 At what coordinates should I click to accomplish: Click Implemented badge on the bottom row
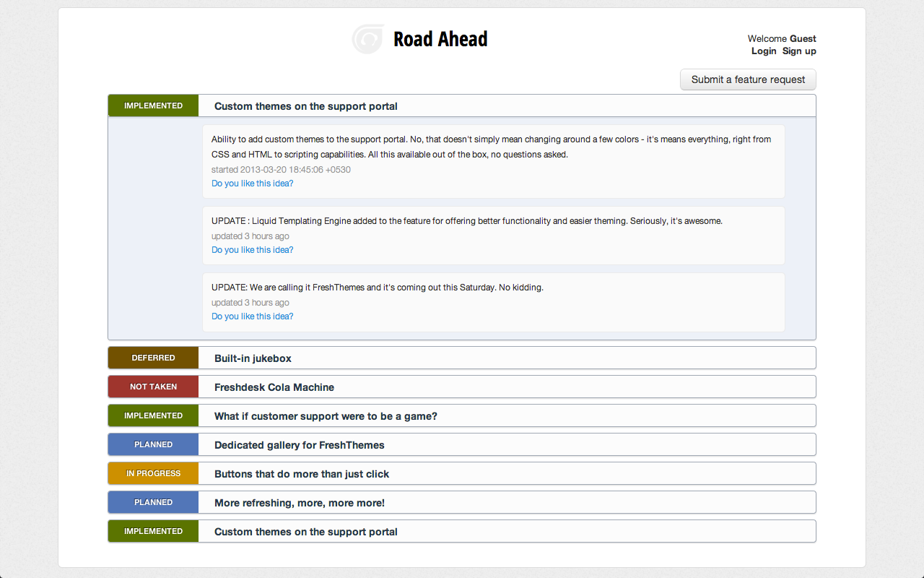(153, 531)
